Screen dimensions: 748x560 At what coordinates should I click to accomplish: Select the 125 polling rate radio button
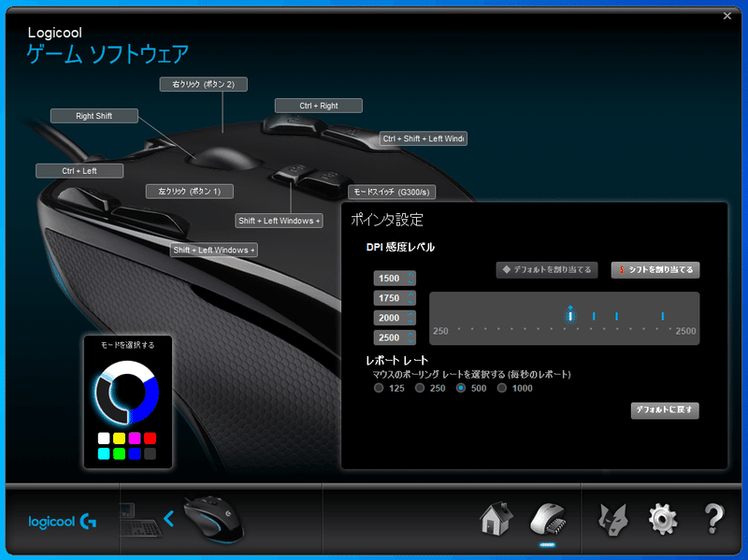tap(379, 388)
